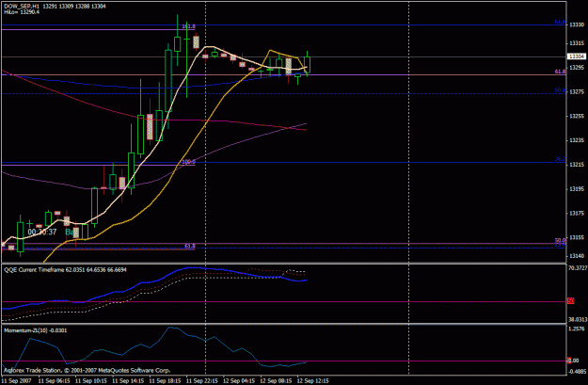Click the 11 Sep 22:15 time label
This screenshot has width=588, height=385.
coord(202,381)
